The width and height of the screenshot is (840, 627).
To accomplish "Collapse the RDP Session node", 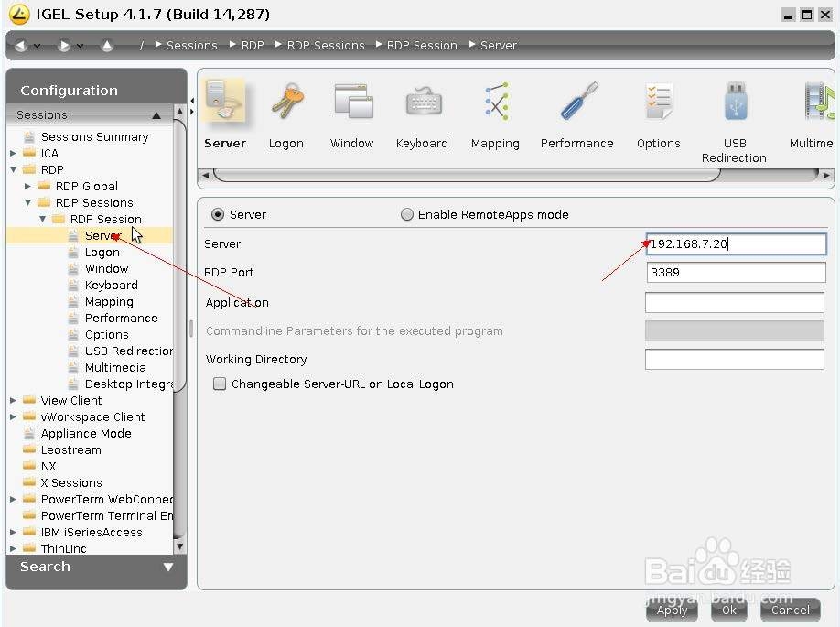I will pos(42,219).
